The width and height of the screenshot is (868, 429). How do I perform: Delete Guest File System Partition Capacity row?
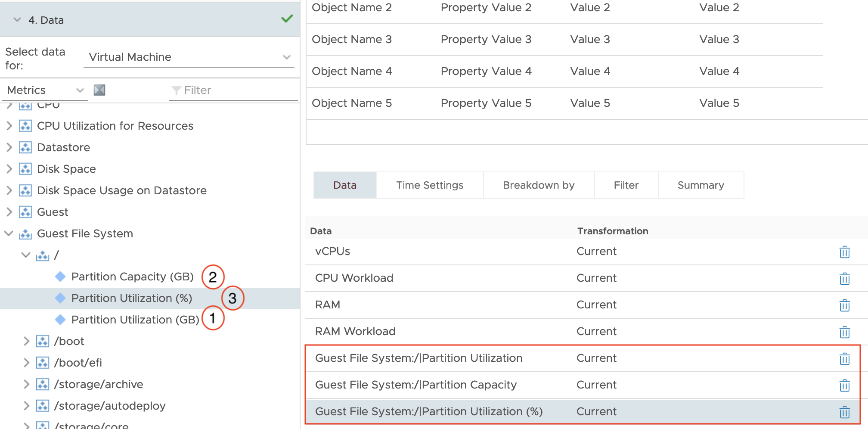(844, 385)
